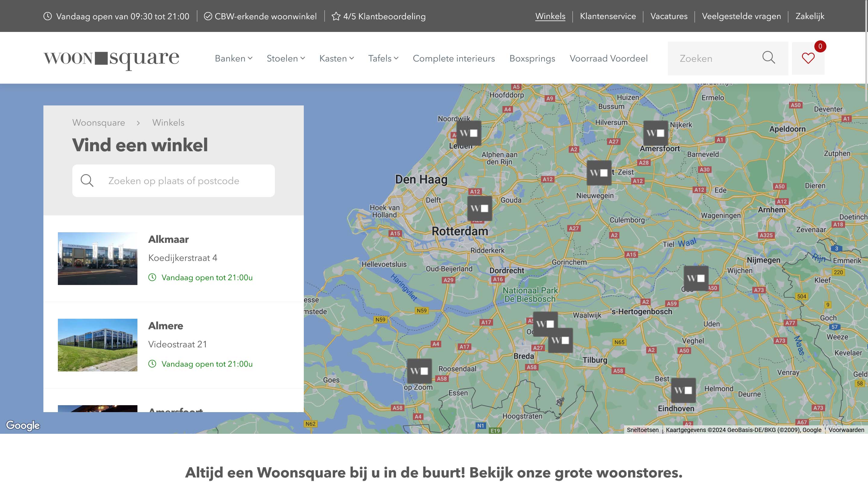Click the clock icon in the Almere row
Viewport: 868px width, 482px height.
(152, 364)
